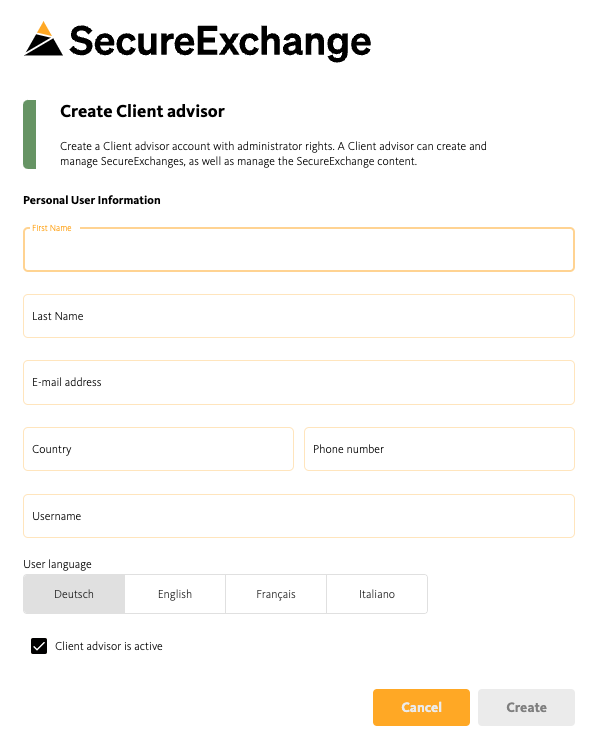The width and height of the screenshot is (602, 756).
Task: Click the SecureExchange triangle logo icon
Action: pos(43,39)
